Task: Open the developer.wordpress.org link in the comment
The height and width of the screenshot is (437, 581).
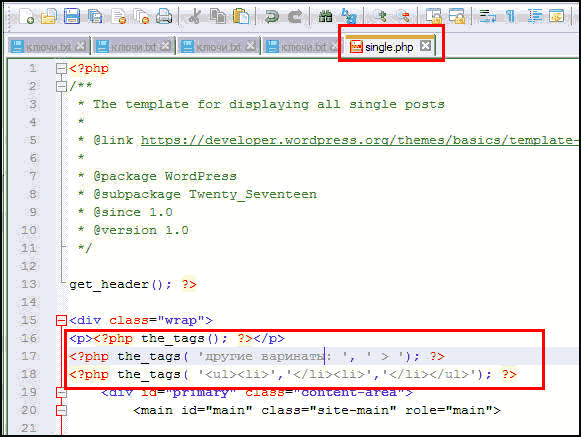Action: pos(359,140)
